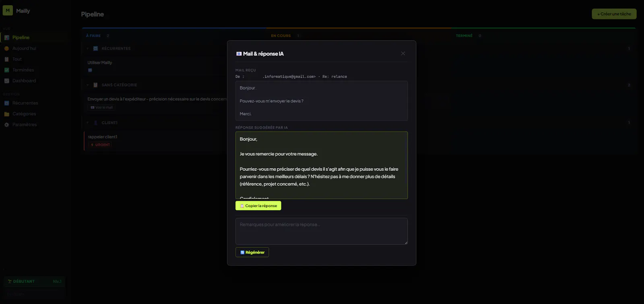The width and height of the screenshot is (644, 304).
Task: Click the SANS CATÉGORIE group clipboard icon
Action: (x=95, y=85)
